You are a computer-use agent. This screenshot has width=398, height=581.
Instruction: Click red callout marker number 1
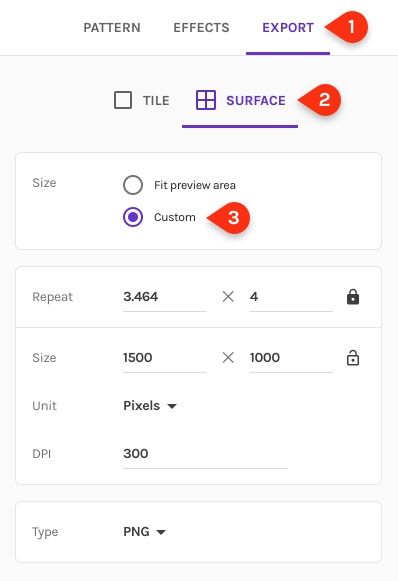[346, 27]
